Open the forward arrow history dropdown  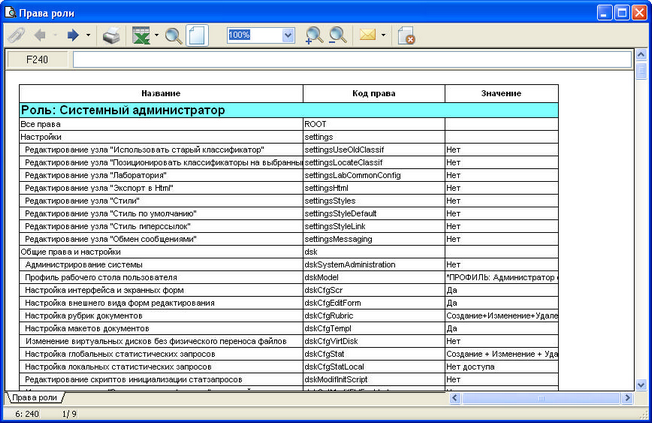coord(88,36)
